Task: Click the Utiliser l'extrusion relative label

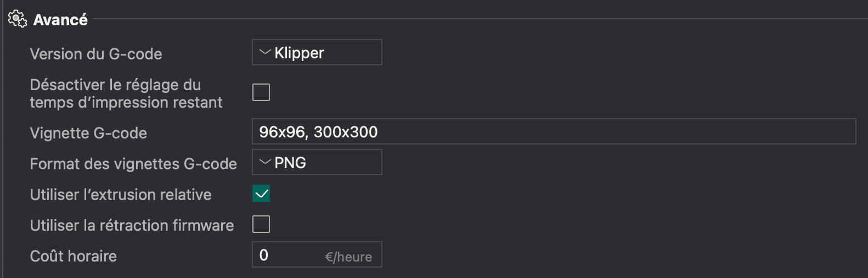Action: point(121,194)
